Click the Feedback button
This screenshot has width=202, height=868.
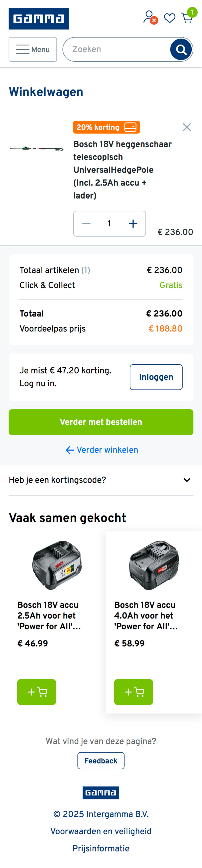pyautogui.click(x=101, y=761)
